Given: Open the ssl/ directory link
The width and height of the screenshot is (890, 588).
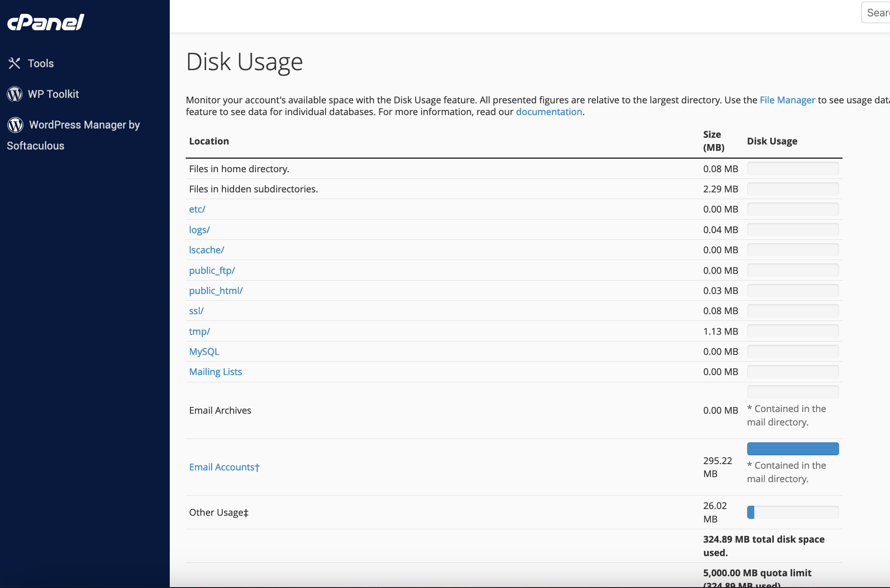Looking at the screenshot, I should click(196, 311).
